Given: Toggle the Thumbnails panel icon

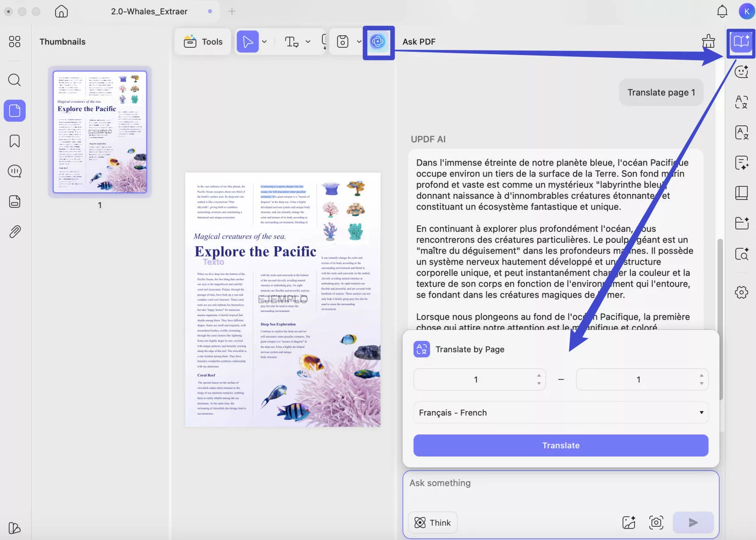Looking at the screenshot, I should [15, 111].
